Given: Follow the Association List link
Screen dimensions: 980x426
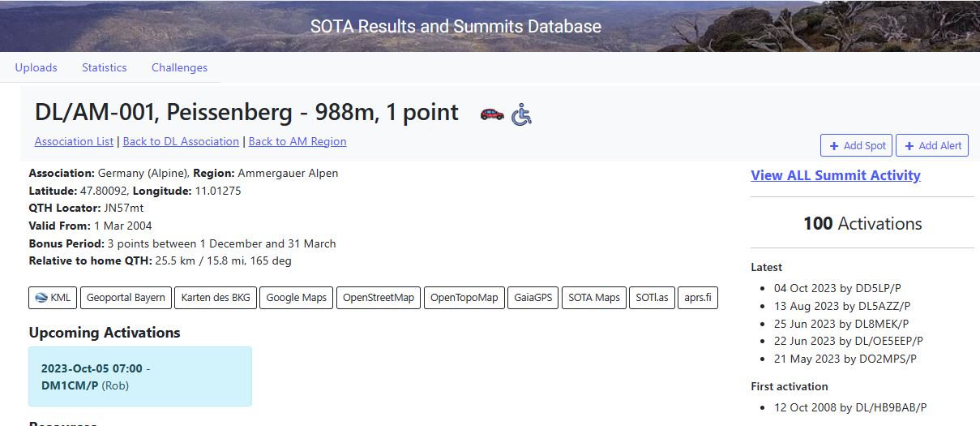Looking at the screenshot, I should [74, 141].
